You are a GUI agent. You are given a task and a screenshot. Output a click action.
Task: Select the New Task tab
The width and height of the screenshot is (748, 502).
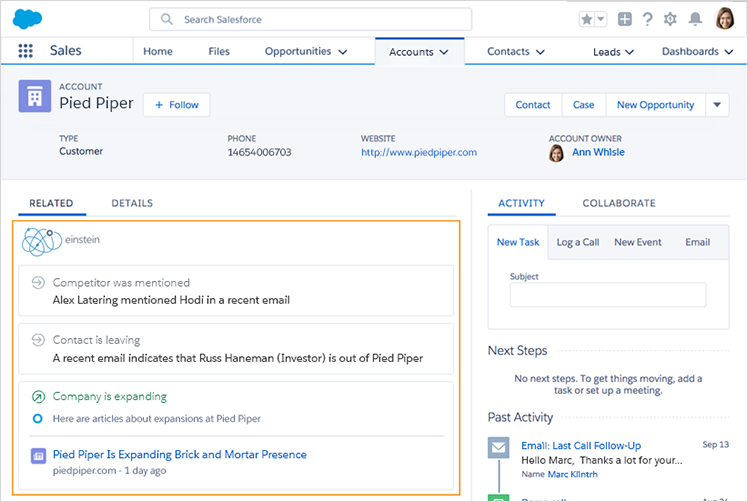point(518,242)
